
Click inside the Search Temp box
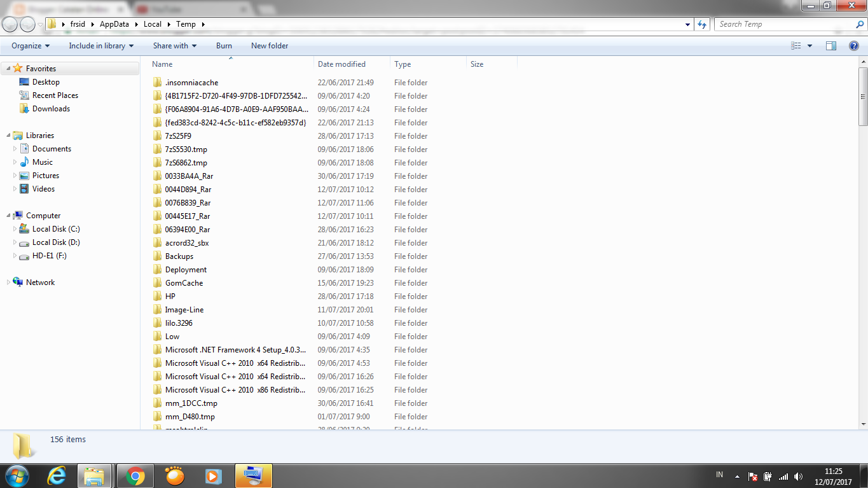point(782,24)
